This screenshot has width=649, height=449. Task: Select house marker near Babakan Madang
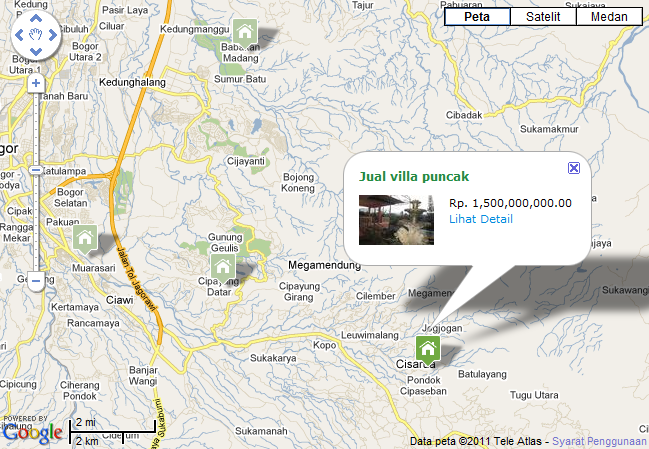pos(245,33)
